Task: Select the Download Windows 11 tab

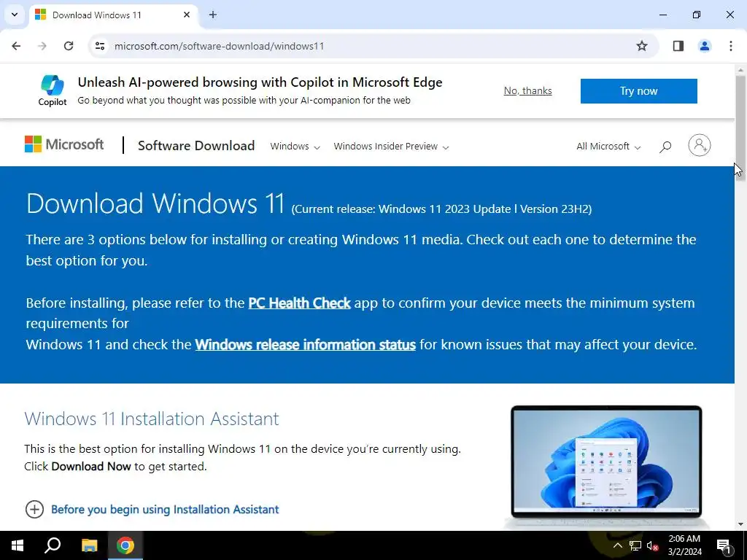Action: click(113, 15)
